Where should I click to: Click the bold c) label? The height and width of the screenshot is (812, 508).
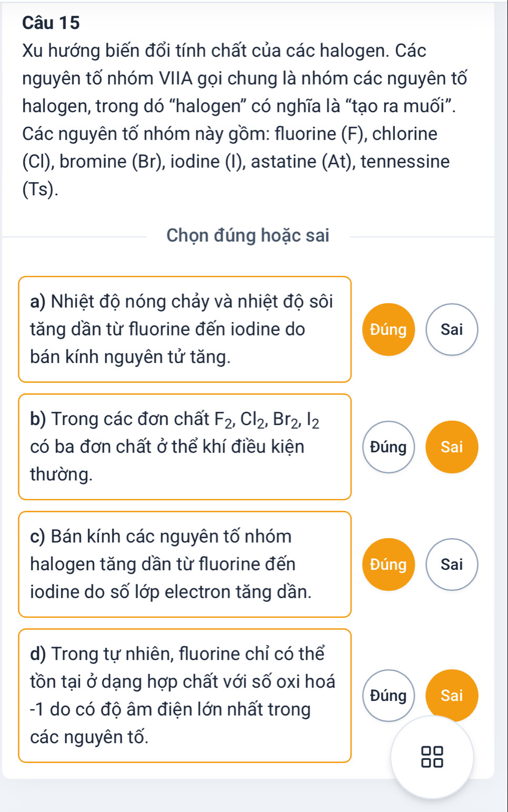pos(38,537)
